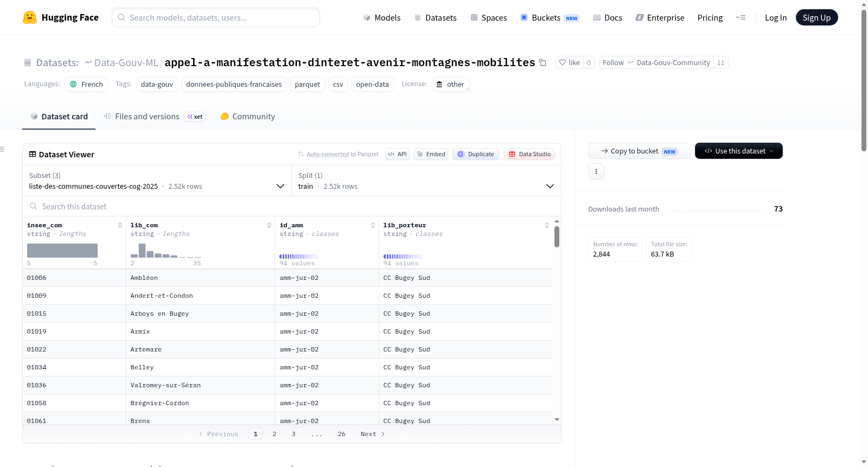The width and height of the screenshot is (868, 467).
Task: Click the Sign Up button
Action: (x=816, y=17)
